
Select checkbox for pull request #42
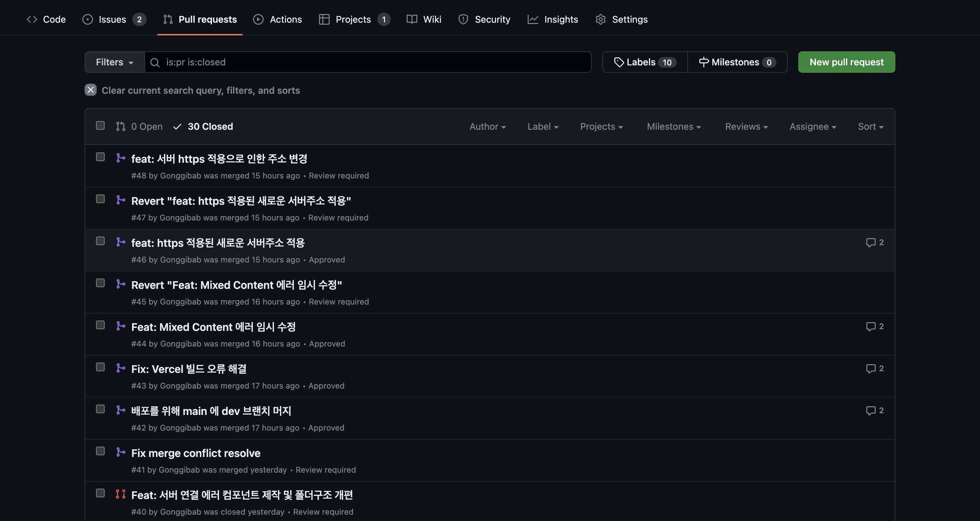[100, 409]
